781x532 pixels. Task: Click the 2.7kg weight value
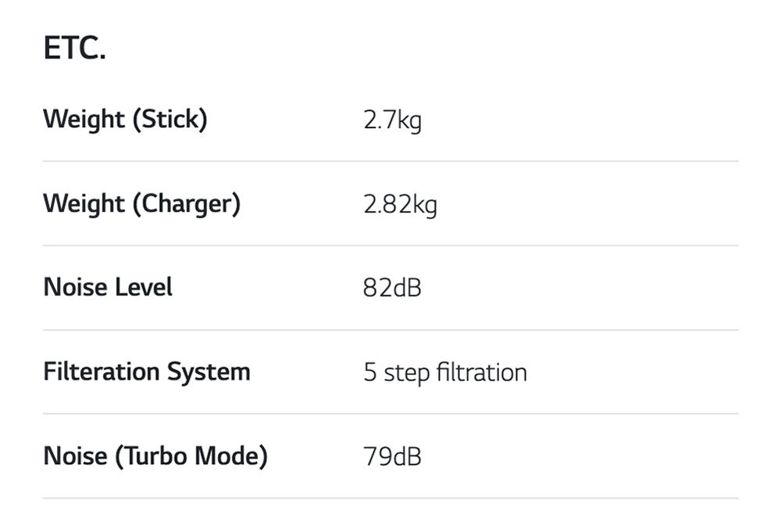(392, 120)
